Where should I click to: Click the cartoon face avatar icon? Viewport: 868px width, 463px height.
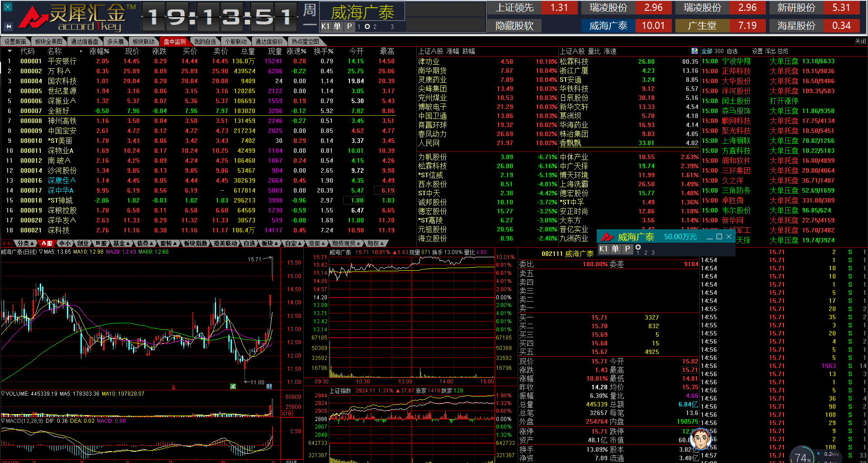(701, 439)
